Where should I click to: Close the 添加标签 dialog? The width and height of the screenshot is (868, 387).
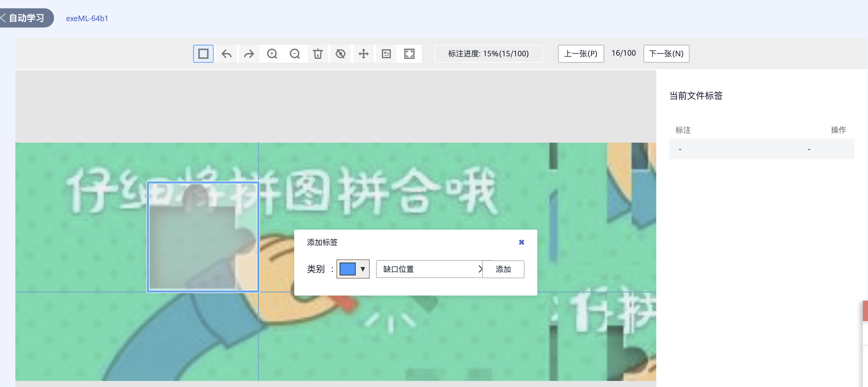click(x=521, y=242)
